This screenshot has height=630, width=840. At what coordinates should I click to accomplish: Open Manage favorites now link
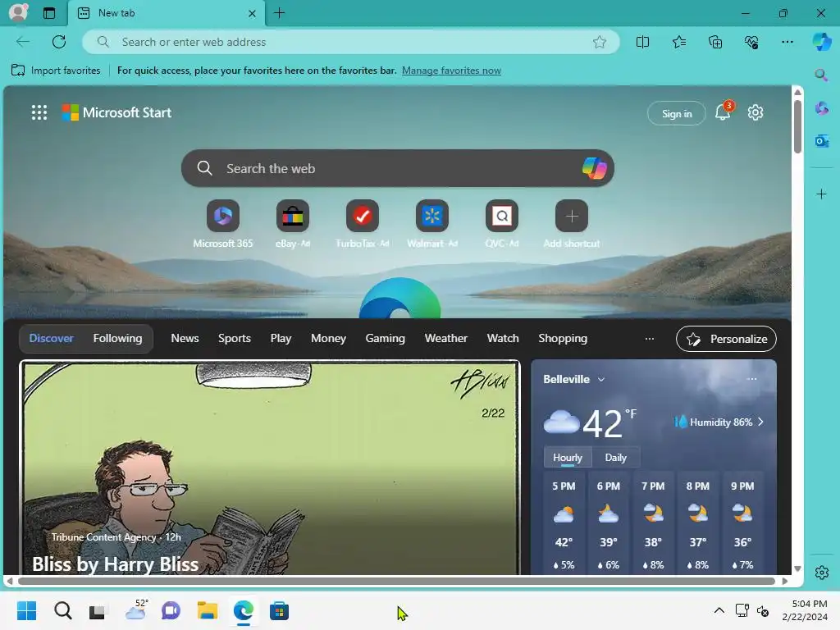[451, 71]
